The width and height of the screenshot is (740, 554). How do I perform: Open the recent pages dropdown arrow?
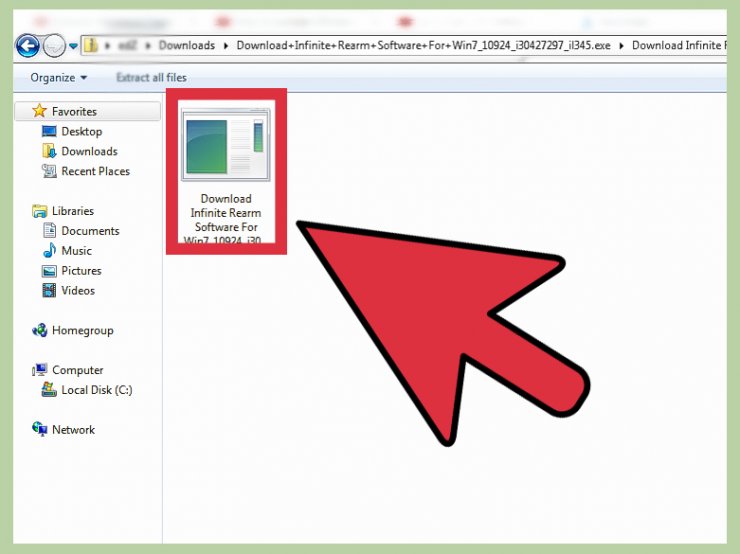pyautogui.click(x=73, y=46)
